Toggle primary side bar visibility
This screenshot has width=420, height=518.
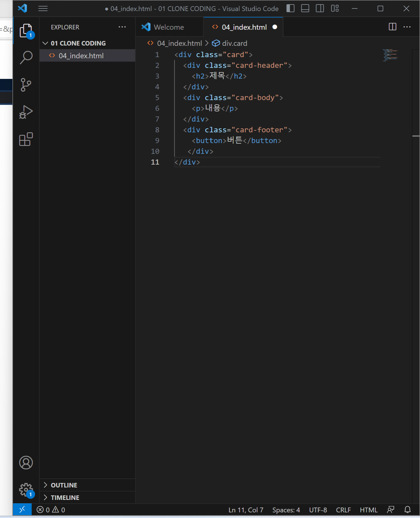point(291,8)
